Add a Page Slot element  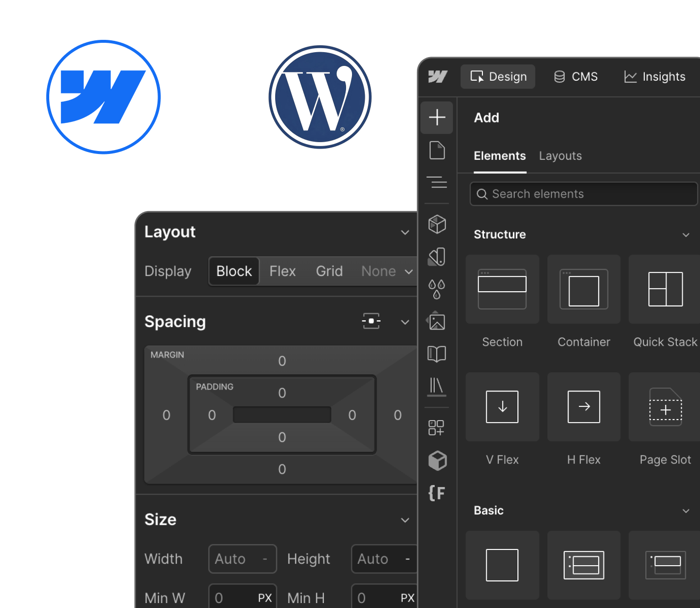(665, 407)
